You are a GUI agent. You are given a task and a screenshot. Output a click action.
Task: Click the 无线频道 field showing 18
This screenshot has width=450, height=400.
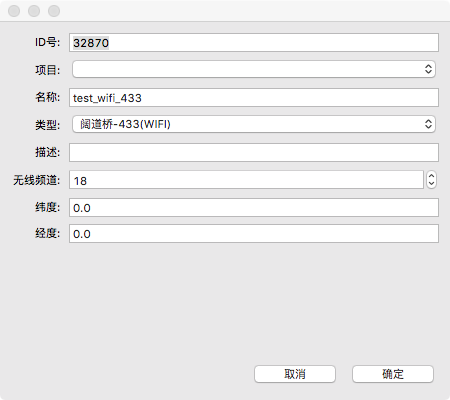246,180
